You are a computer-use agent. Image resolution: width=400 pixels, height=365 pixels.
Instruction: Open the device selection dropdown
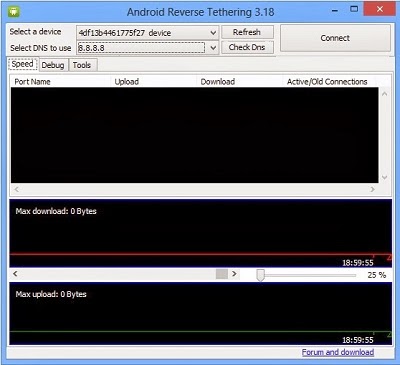click(147, 33)
